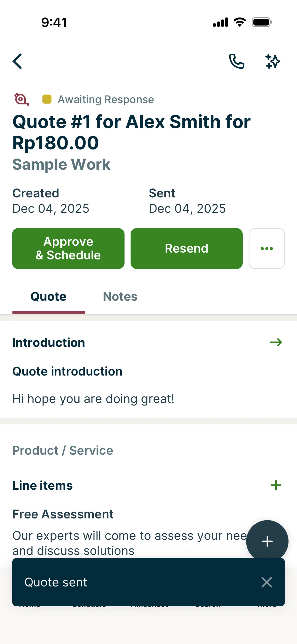Tap the Sent date Dec 04, 2025

coord(187,208)
